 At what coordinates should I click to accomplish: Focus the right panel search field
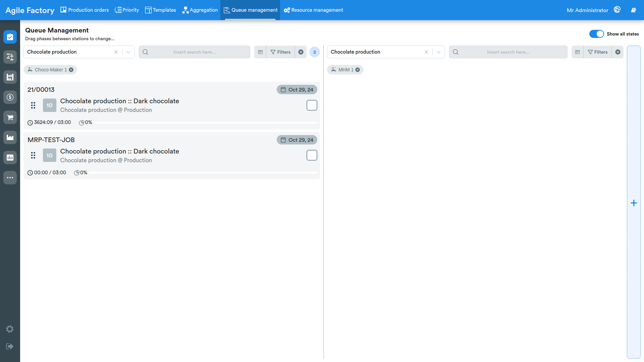point(508,52)
